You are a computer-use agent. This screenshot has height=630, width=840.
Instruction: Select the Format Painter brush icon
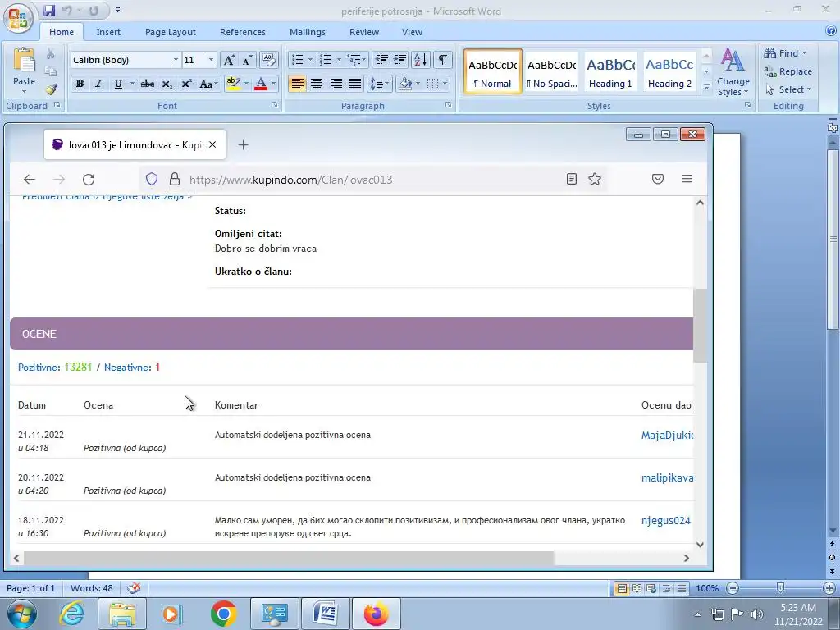click(51, 89)
